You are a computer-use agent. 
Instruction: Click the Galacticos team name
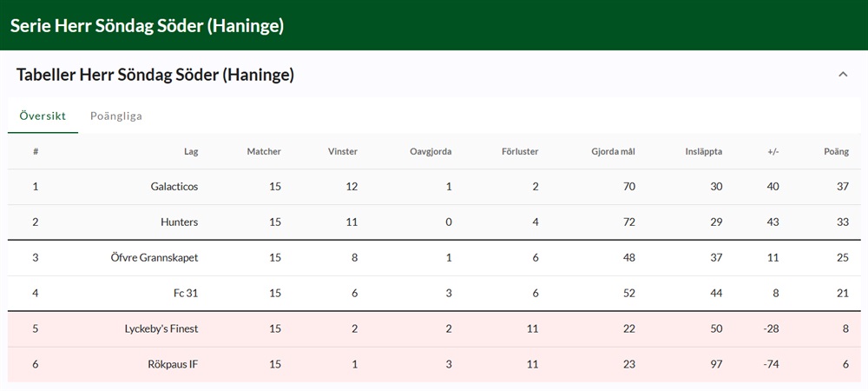point(174,187)
